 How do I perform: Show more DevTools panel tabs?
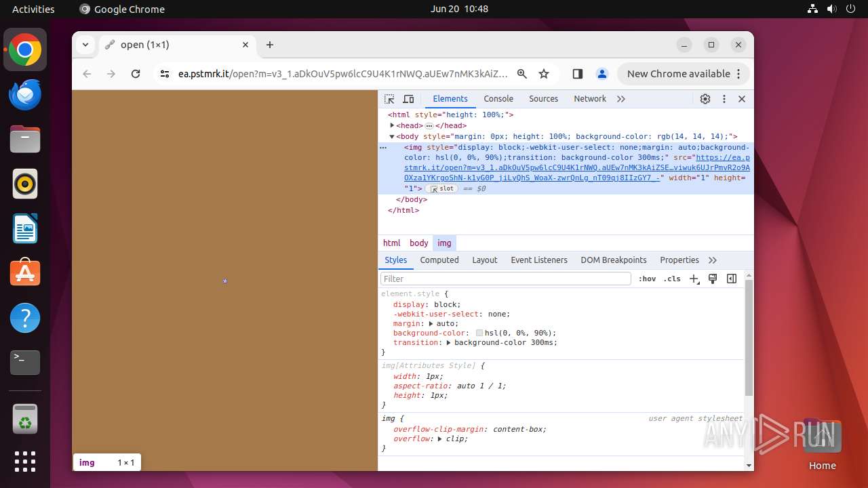pos(621,99)
